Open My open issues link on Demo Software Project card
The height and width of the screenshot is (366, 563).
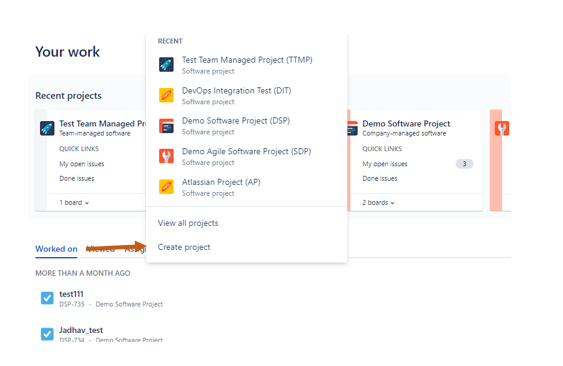385,164
